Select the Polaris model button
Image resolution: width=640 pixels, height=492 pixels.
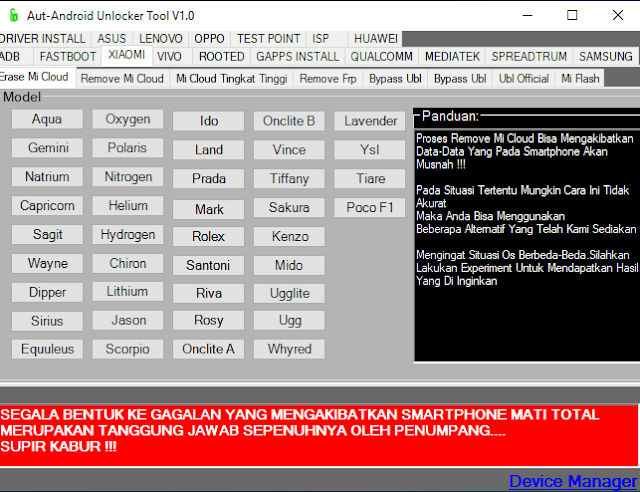128,148
